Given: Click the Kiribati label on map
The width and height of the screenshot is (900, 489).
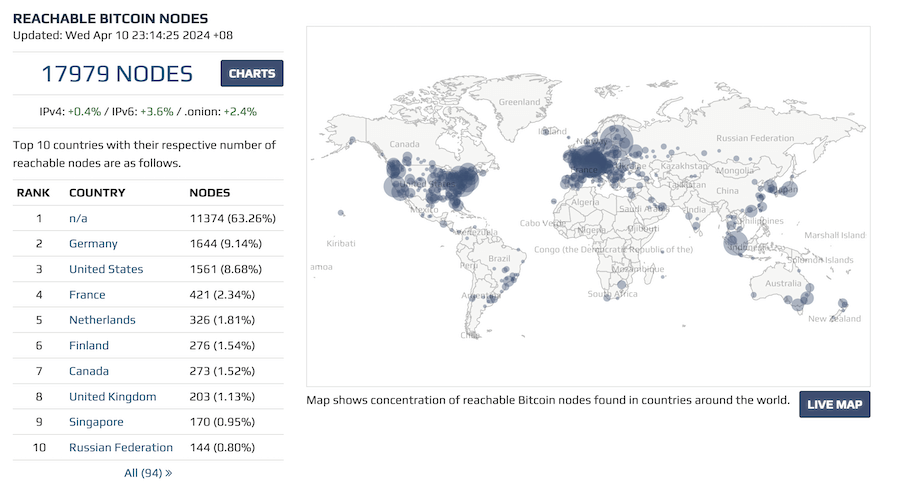Looking at the screenshot, I should 341,243.
